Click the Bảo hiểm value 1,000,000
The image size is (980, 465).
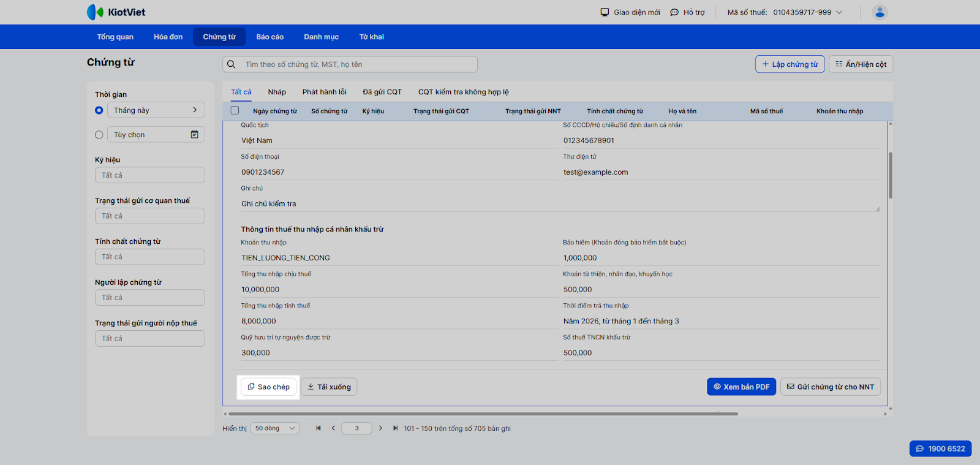pyautogui.click(x=722, y=258)
